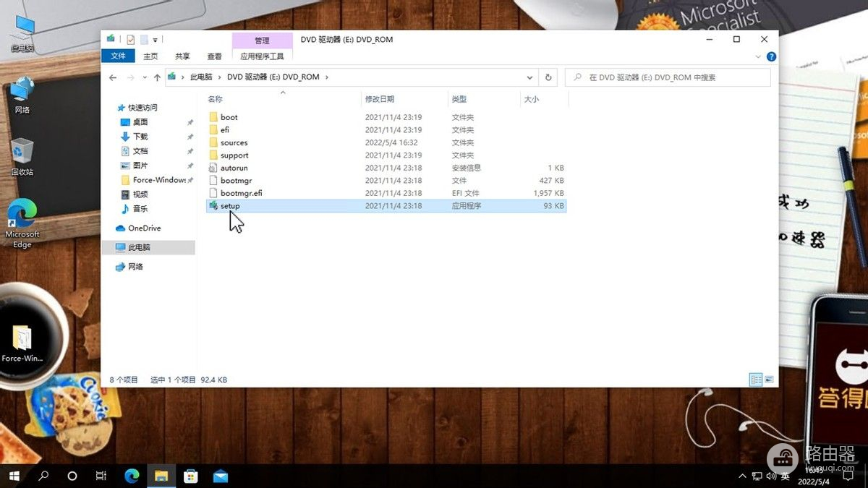Open the 应用程序工具 ribbon tab
Screen dimensions: 868x488
coord(262,56)
